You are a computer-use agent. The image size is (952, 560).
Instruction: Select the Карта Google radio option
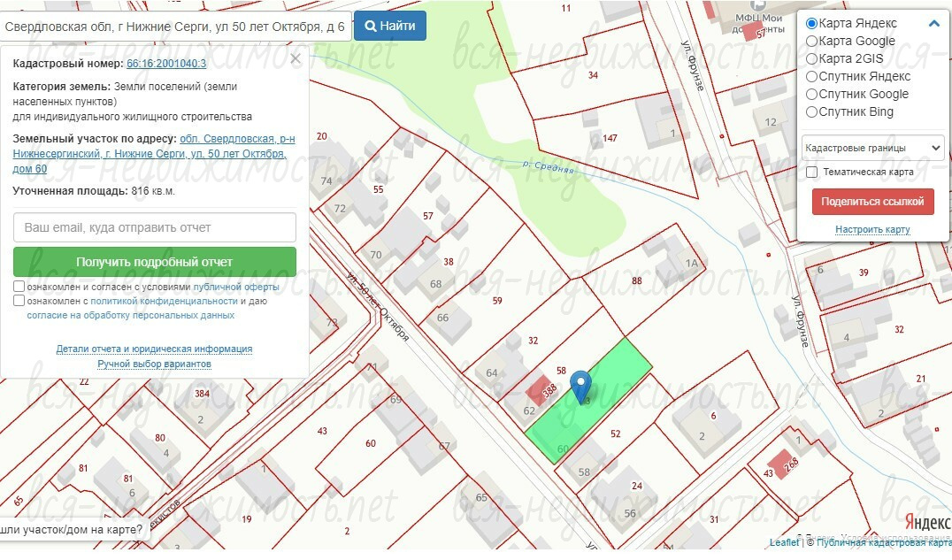pyautogui.click(x=811, y=42)
